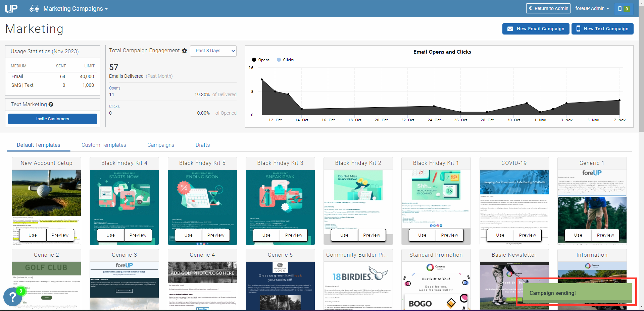Viewport: 644px width, 311px height.
Task: Click the Generic 2 template thumbnail
Action: 46,286
